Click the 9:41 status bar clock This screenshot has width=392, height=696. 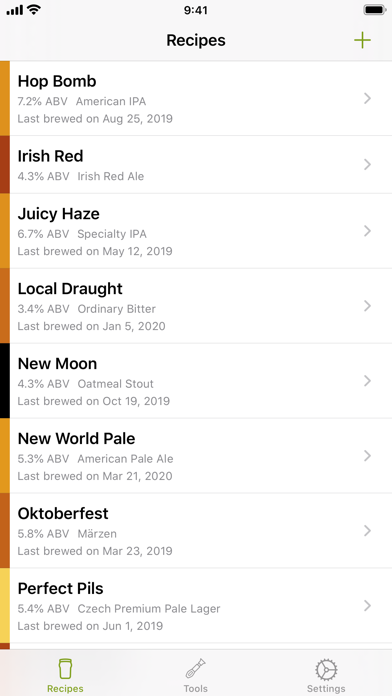[x=196, y=10]
